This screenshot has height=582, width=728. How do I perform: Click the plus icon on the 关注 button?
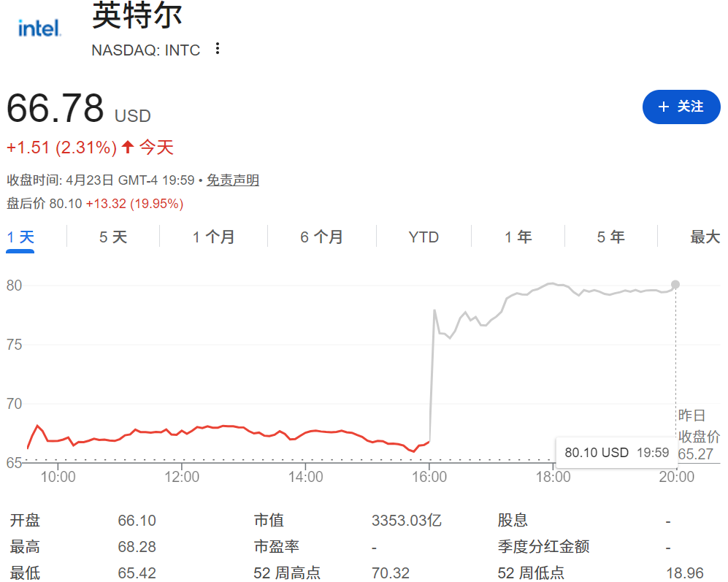(x=663, y=107)
